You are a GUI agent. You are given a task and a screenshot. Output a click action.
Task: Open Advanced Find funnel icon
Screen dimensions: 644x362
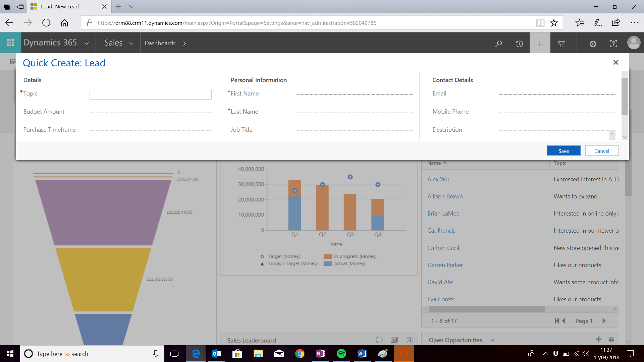click(x=561, y=44)
